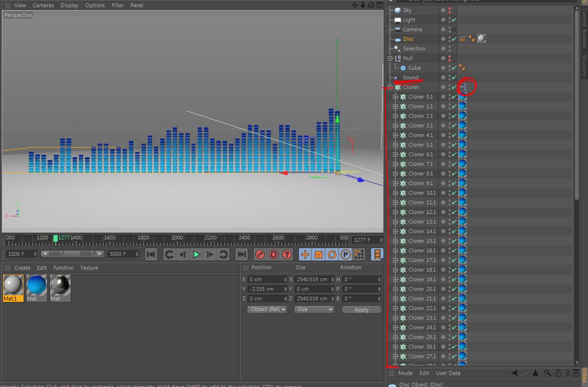Open the viewport Options menu
This screenshot has height=387, width=588.
[95, 5]
